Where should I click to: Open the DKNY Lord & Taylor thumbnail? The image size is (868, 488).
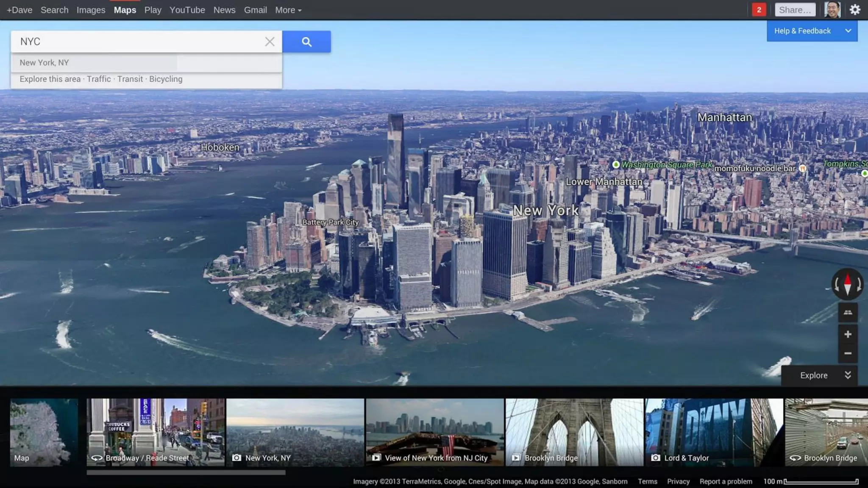coord(714,432)
